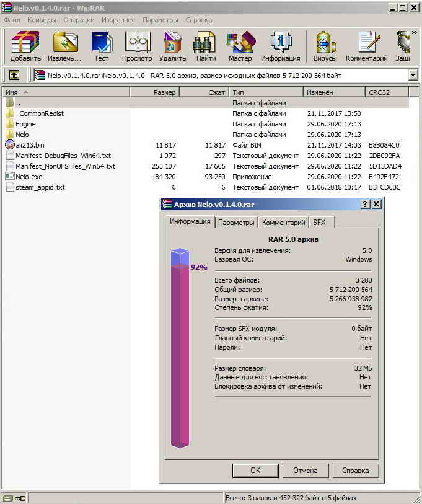Expand the archive path dropdown
The width and height of the screenshot is (422, 504).
click(x=413, y=76)
